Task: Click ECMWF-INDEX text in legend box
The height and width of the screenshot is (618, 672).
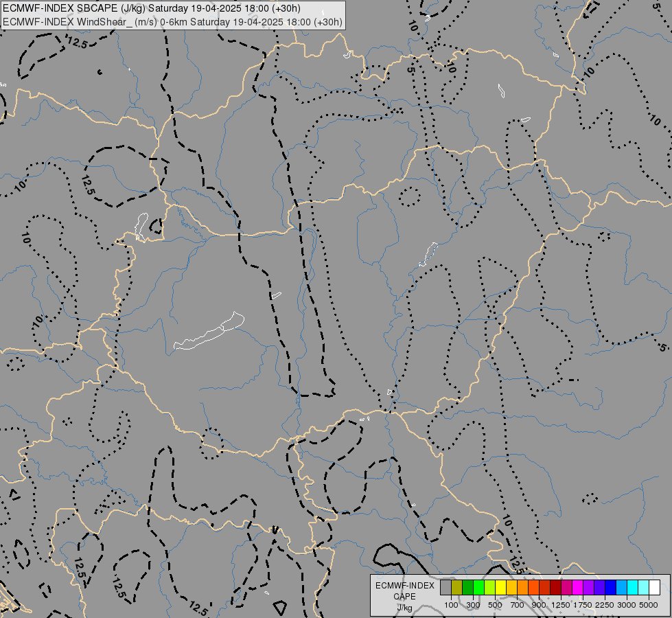Action: pos(405,586)
